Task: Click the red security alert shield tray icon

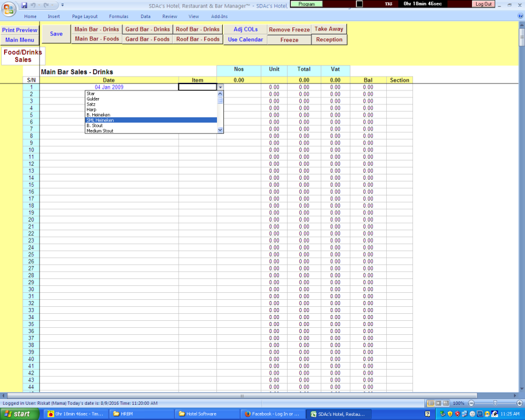Action: [x=457, y=414]
